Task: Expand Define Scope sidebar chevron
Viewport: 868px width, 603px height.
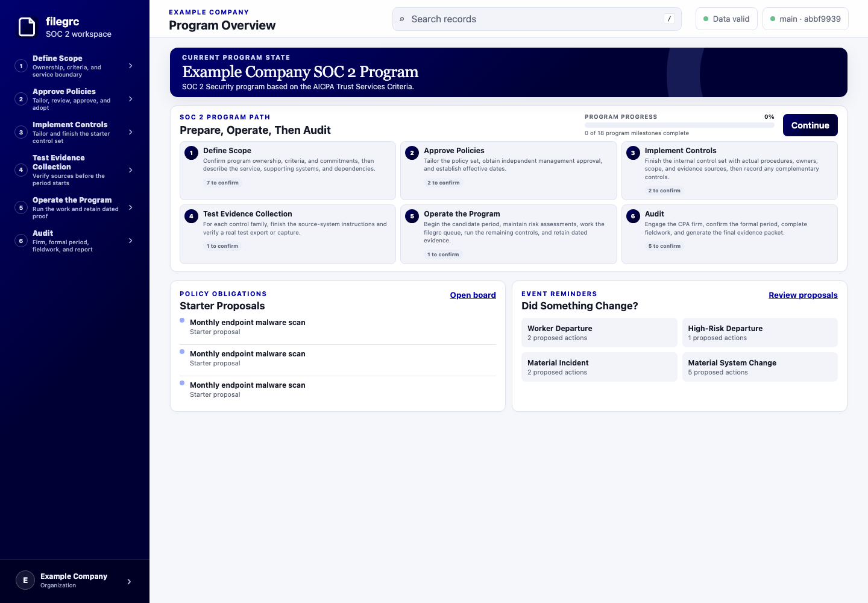Action: [x=131, y=66]
